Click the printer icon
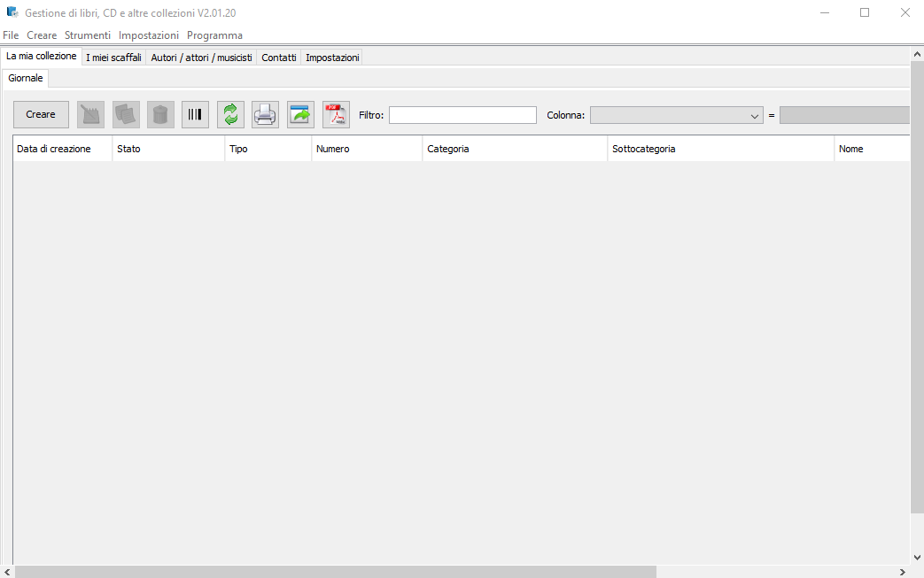The image size is (924, 578). coord(265,114)
